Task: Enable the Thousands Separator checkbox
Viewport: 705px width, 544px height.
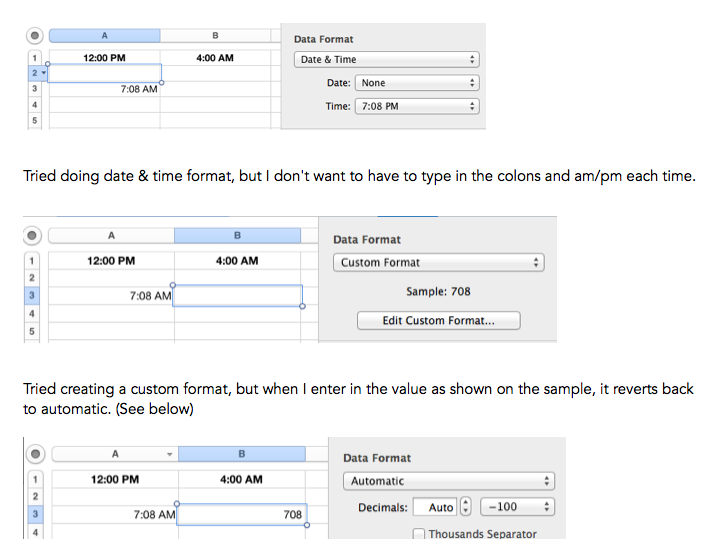Action: tap(419, 534)
